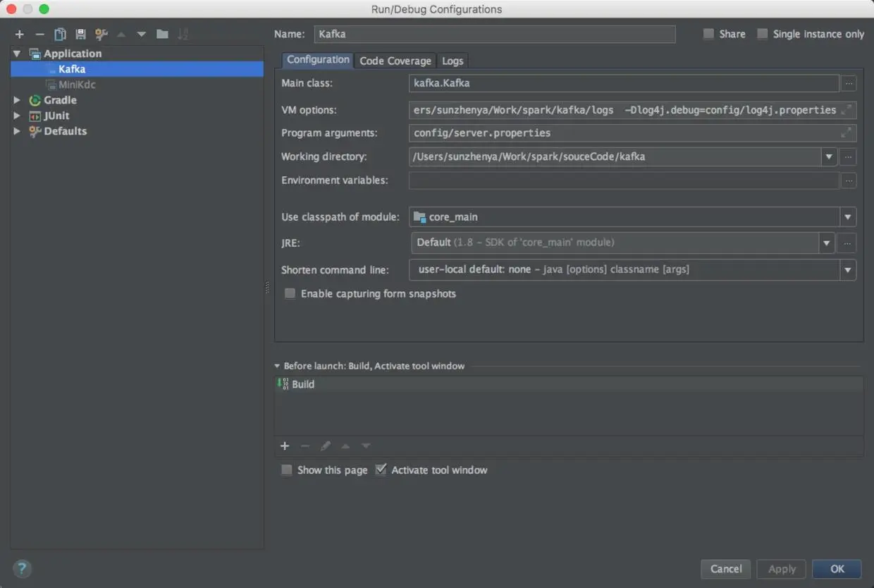This screenshot has height=588, width=874.
Task: Save configuration using the floppy disk icon
Action: pos(80,34)
